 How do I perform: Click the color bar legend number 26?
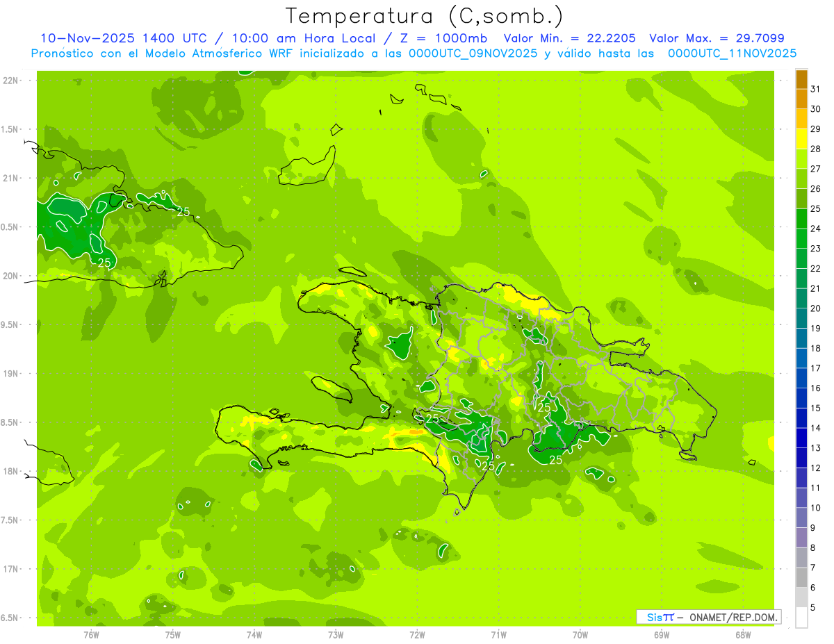[816, 189]
